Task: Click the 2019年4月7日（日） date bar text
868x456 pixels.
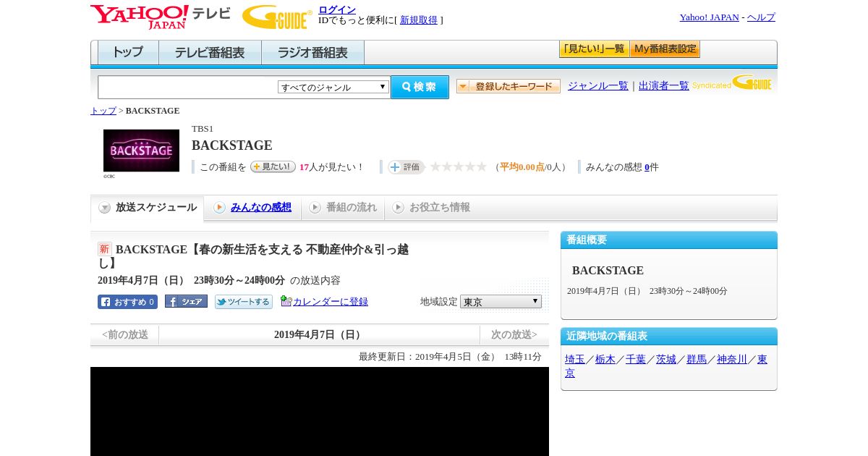Action: click(x=319, y=335)
